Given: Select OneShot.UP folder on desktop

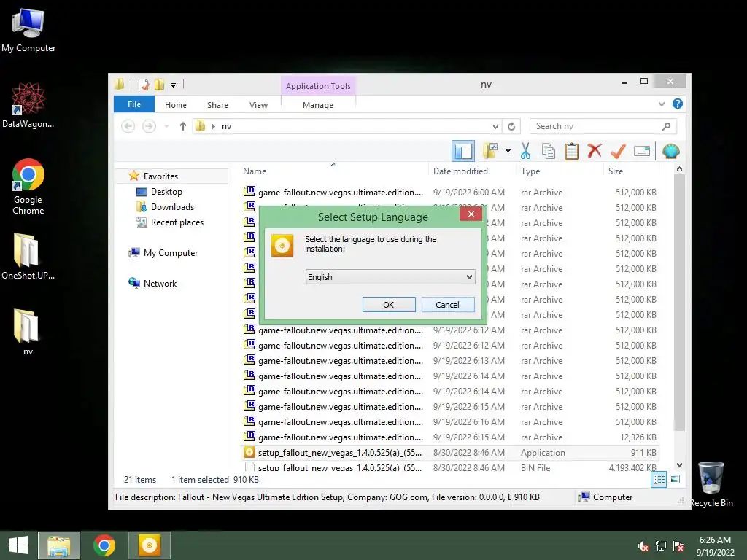Looking at the screenshot, I should (28, 256).
